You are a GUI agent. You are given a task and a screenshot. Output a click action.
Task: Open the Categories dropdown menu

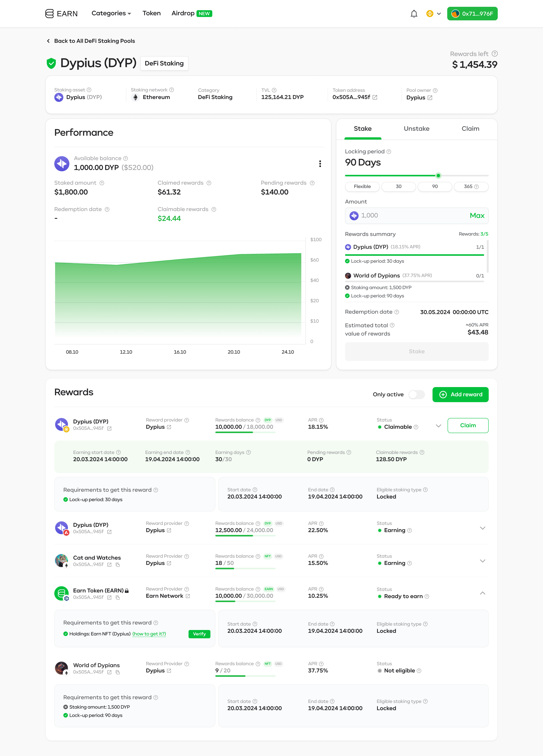(111, 13)
